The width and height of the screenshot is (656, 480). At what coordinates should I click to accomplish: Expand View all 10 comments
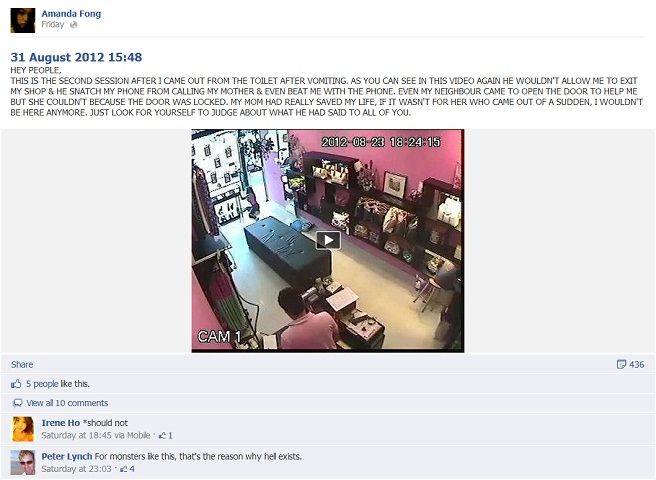[x=67, y=403]
